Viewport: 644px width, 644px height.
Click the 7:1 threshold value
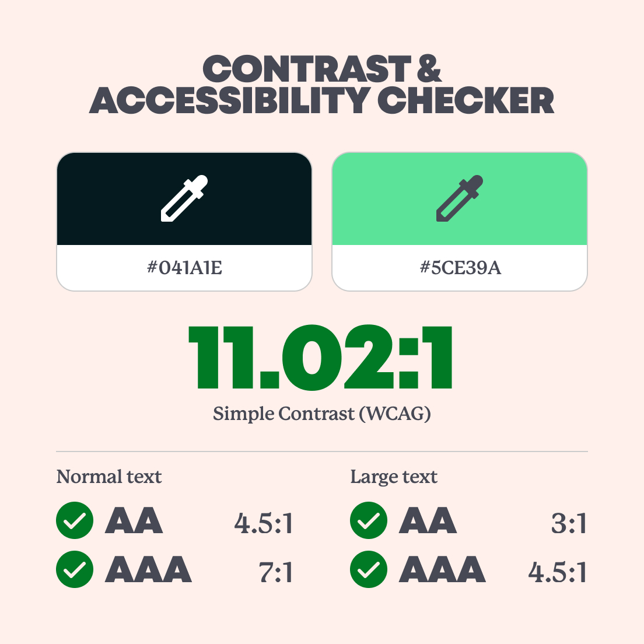pos(276,572)
